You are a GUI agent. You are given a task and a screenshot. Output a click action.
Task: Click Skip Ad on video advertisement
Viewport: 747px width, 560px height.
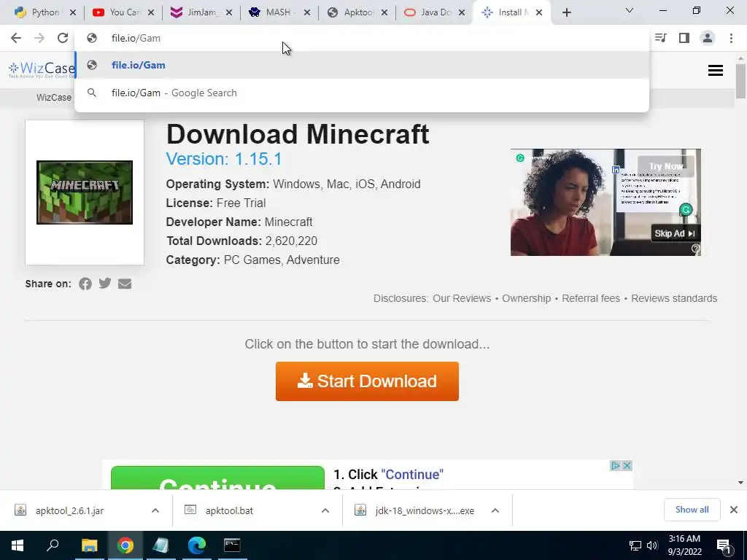pyautogui.click(x=675, y=233)
